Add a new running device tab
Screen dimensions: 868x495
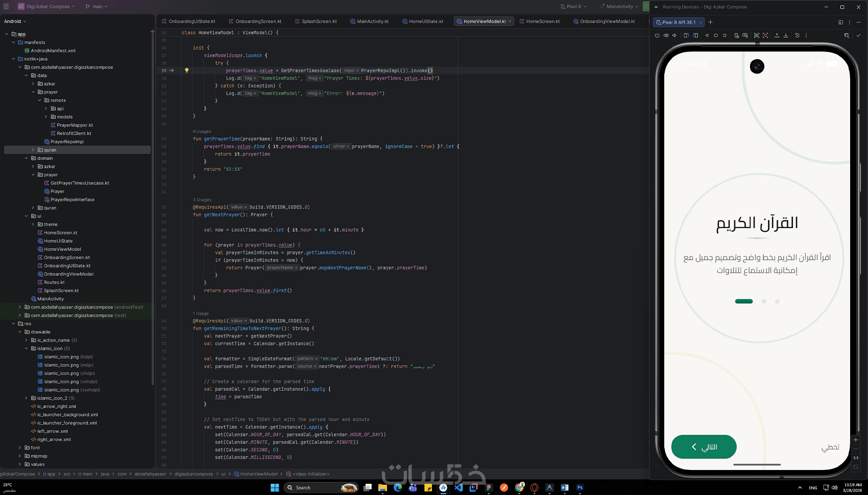(710, 22)
